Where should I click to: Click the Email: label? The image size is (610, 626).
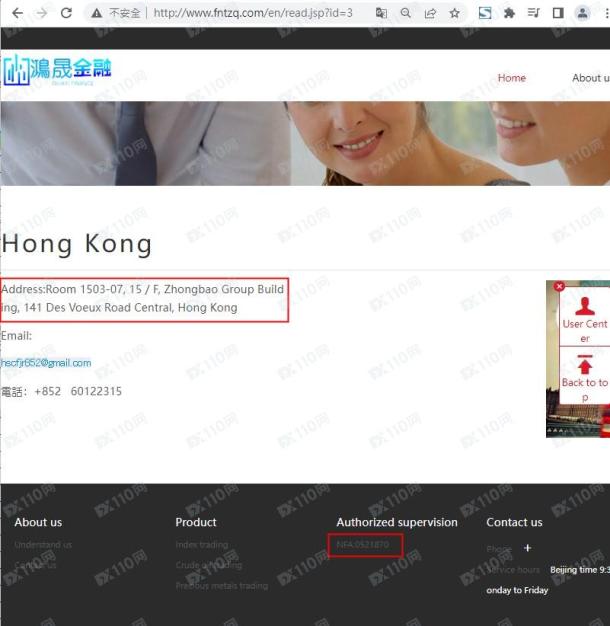16,336
